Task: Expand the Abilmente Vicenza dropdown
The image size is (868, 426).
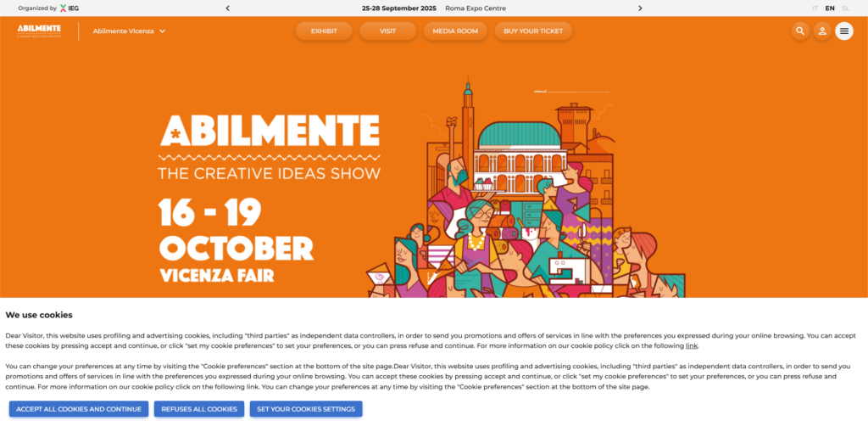Action: pos(129,31)
